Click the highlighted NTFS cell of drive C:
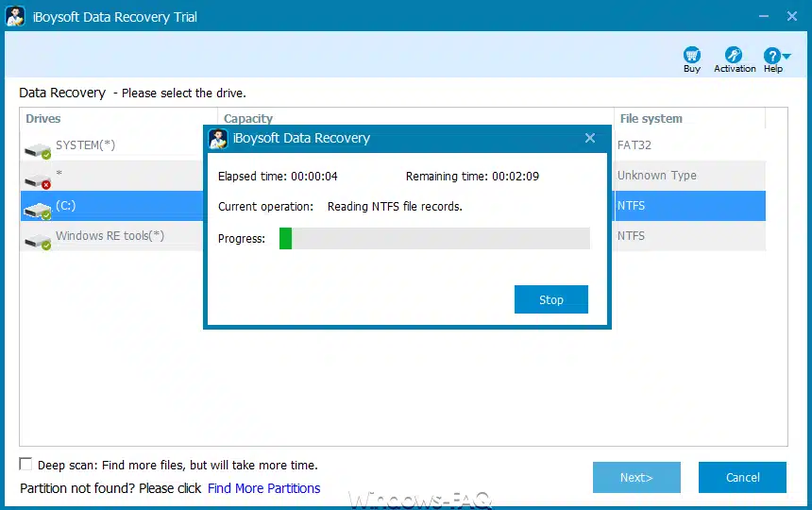The width and height of the screenshot is (812, 510). 631,206
